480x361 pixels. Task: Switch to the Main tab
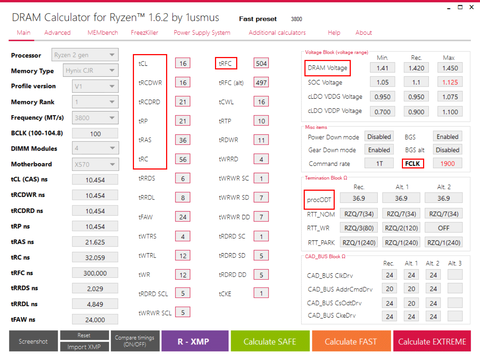tap(23, 33)
